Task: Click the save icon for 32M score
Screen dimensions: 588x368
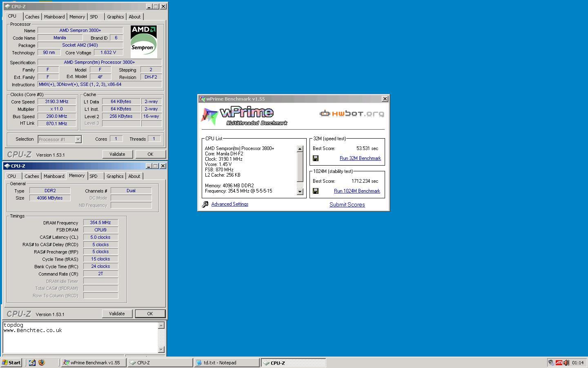Action: (x=316, y=158)
